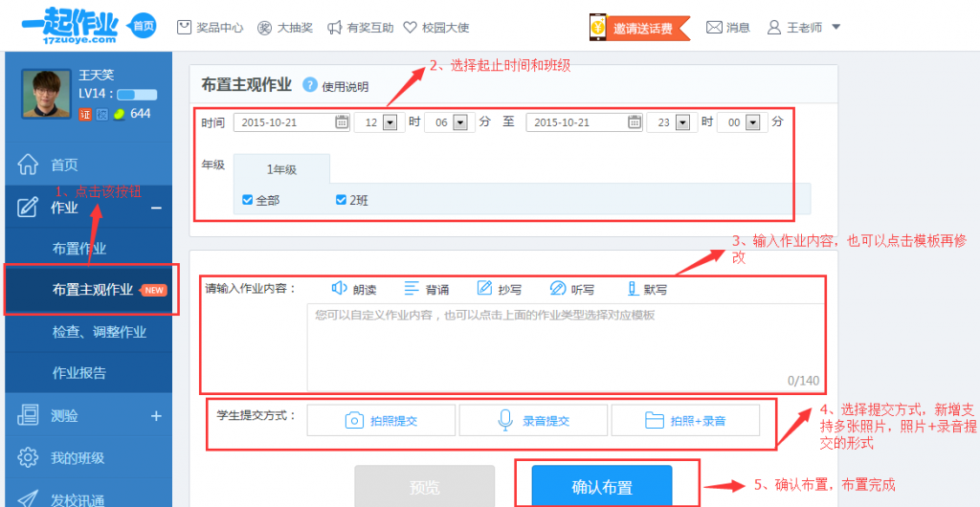The width and height of the screenshot is (980, 507).
Task: Open the end date calendar icon
Action: tap(635, 122)
